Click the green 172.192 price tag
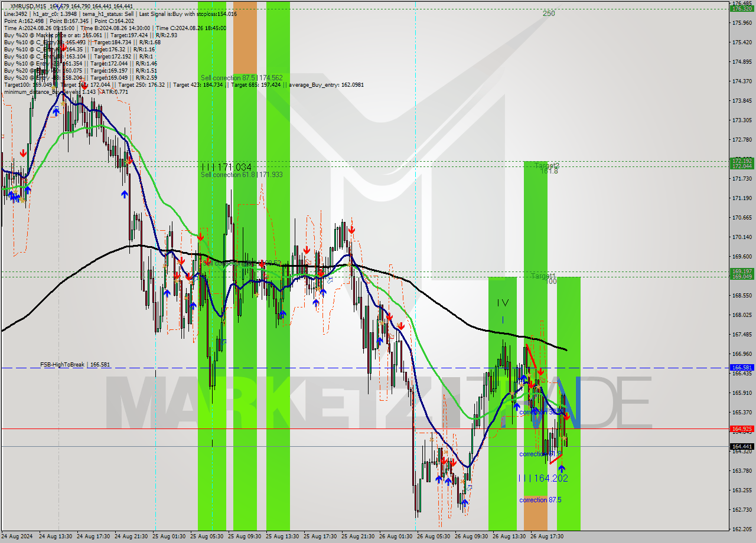 (x=742, y=161)
